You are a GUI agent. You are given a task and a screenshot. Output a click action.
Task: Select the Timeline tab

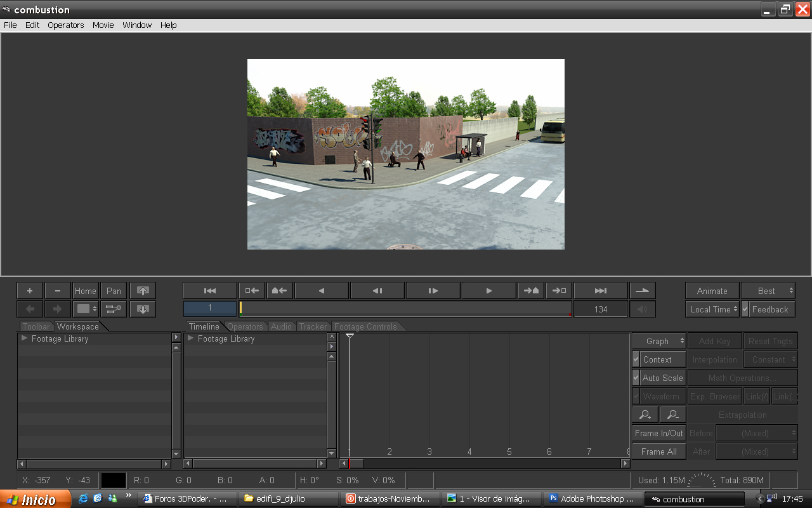[x=204, y=326]
